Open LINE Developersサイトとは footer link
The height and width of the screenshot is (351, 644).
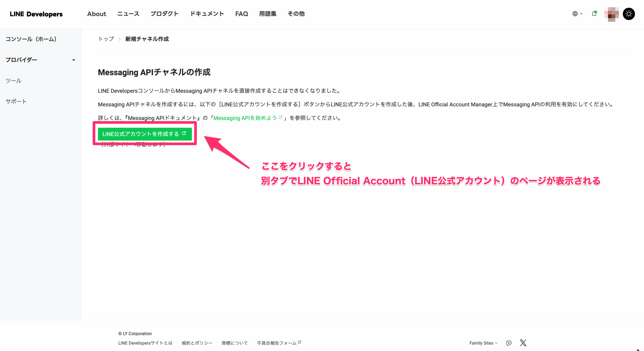[x=145, y=343]
